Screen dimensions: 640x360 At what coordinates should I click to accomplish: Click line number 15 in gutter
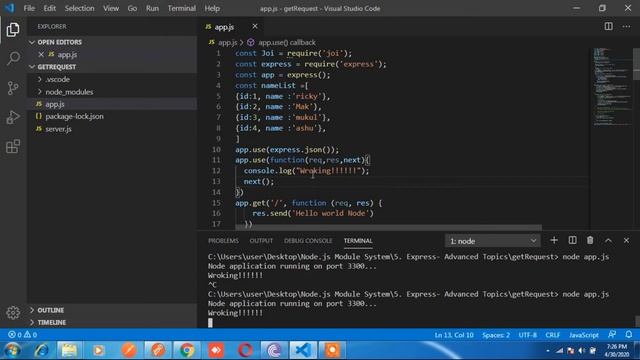point(216,203)
